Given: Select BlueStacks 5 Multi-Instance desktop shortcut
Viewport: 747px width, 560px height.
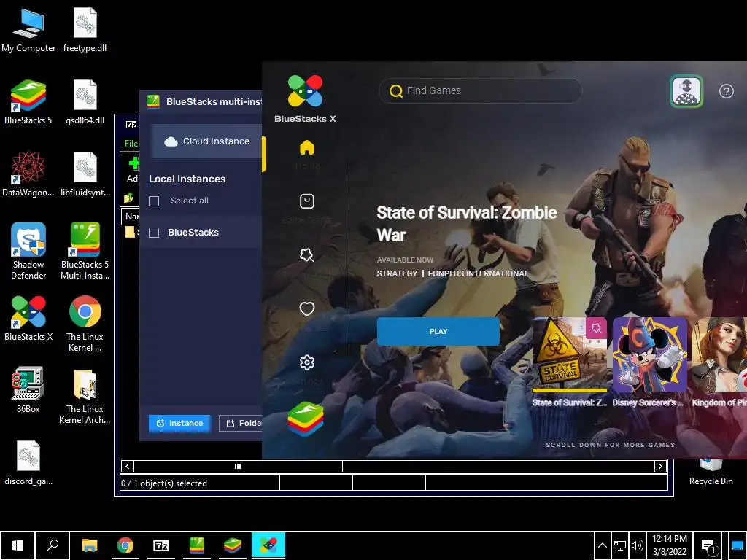Looking at the screenshot, I should click(x=85, y=251).
